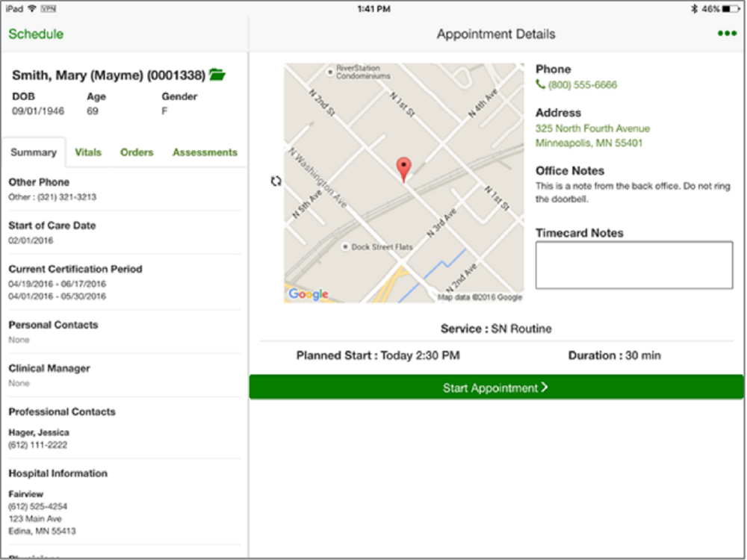Click the Planned Start Today 2:30 PM text
Screen dimensions: 747x560
[378, 355]
